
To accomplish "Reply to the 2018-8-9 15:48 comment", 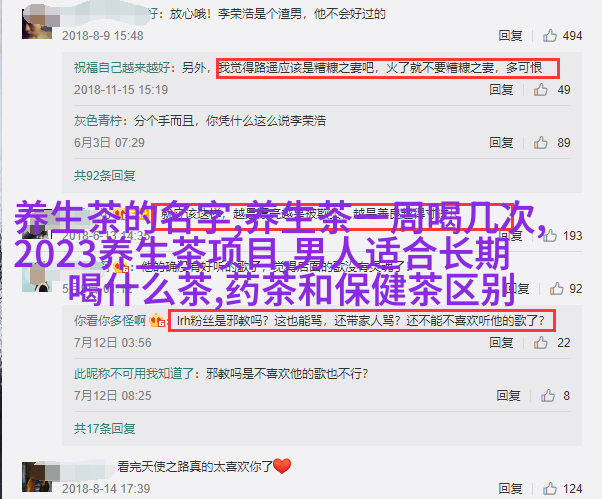I will (x=510, y=36).
